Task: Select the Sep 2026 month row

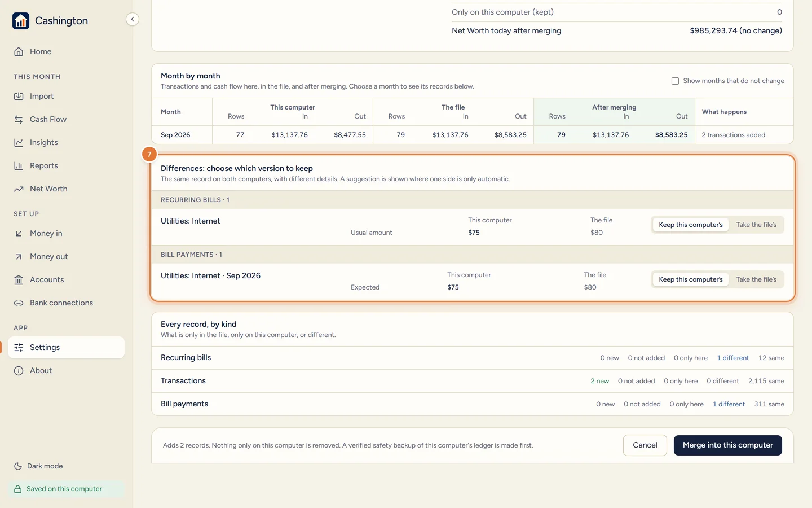Action: (473, 135)
